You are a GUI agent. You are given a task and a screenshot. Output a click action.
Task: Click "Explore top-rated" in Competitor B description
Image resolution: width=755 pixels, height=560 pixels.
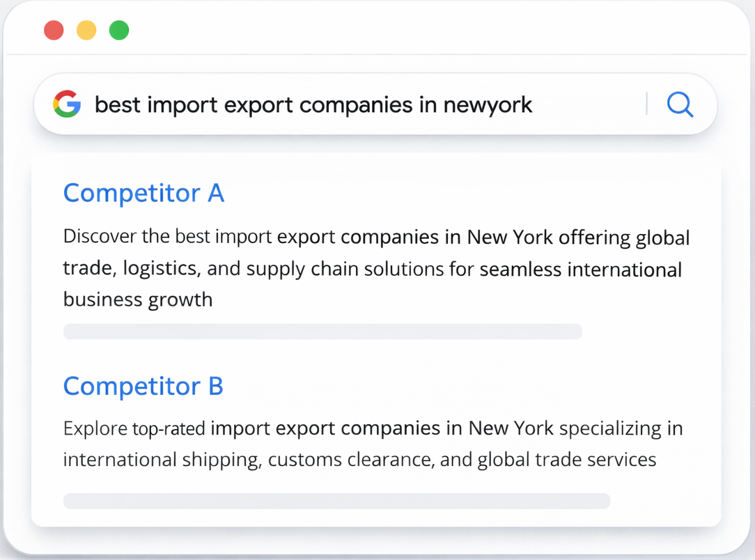tap(134, 428)
